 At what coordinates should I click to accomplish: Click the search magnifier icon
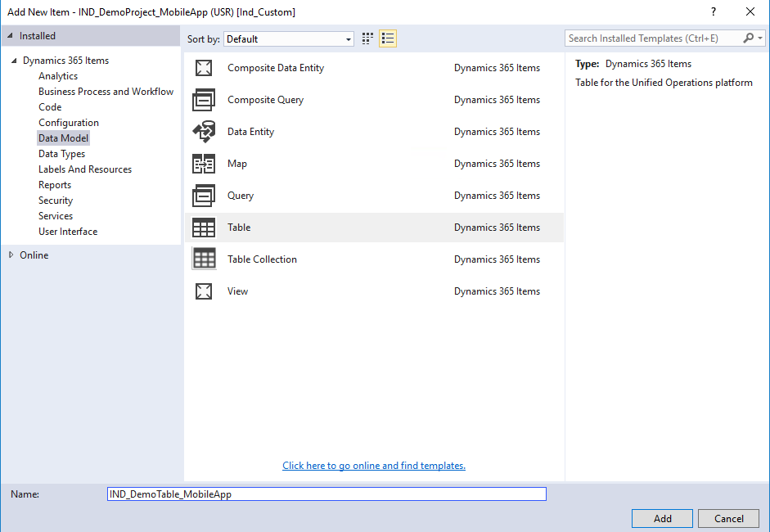[749, 38]
